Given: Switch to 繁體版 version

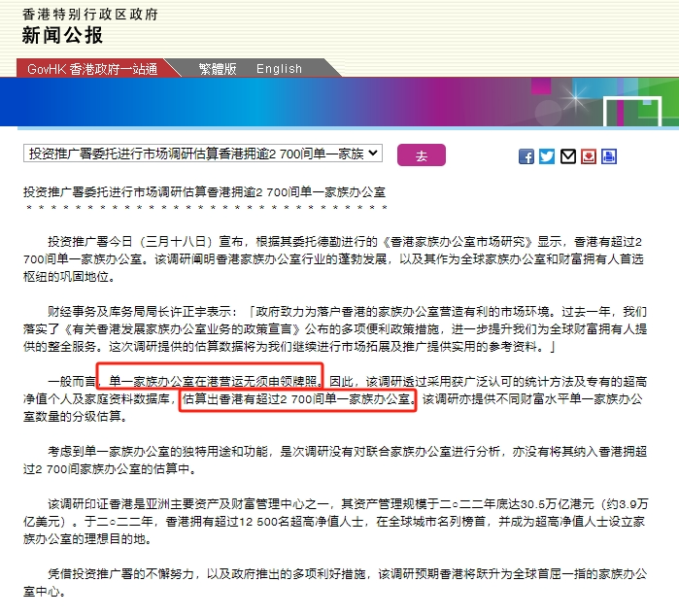Looking at the screenshot, I should [x=218, y=69].
